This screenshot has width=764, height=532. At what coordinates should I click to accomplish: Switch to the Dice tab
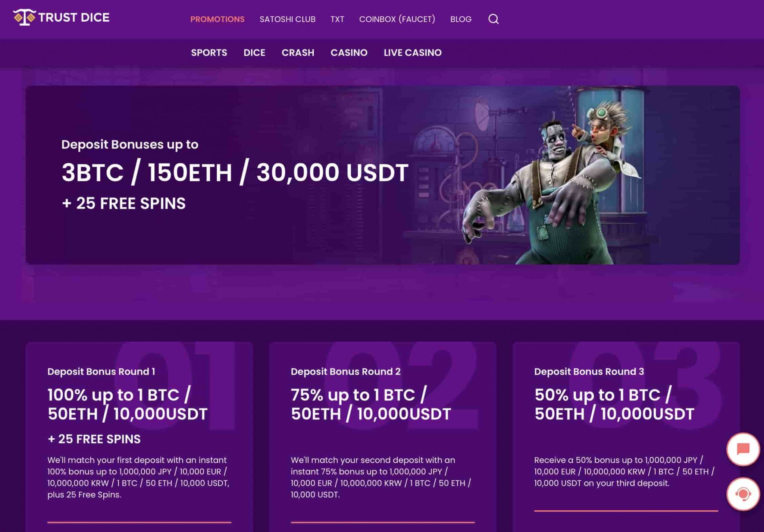(x=254, y=53)
